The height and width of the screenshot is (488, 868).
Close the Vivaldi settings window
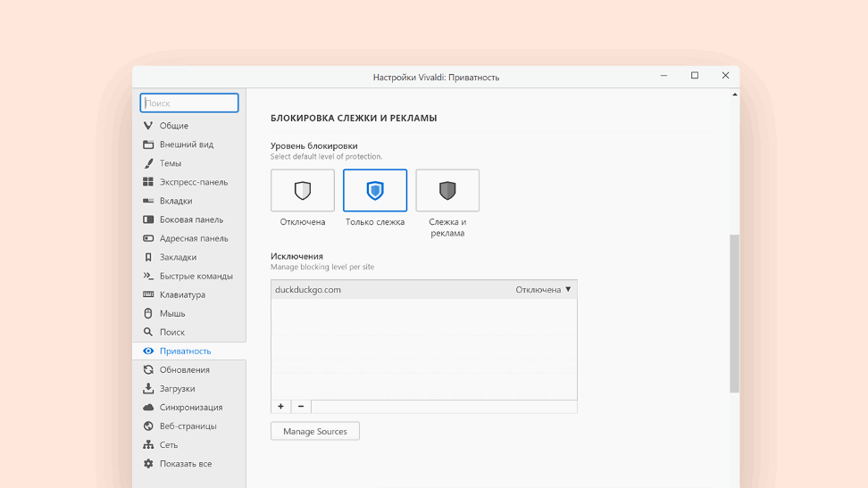(x=725, y=76)
